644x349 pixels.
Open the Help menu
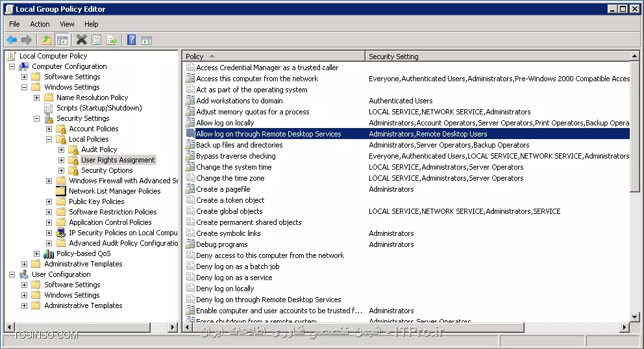pos(91,24)
